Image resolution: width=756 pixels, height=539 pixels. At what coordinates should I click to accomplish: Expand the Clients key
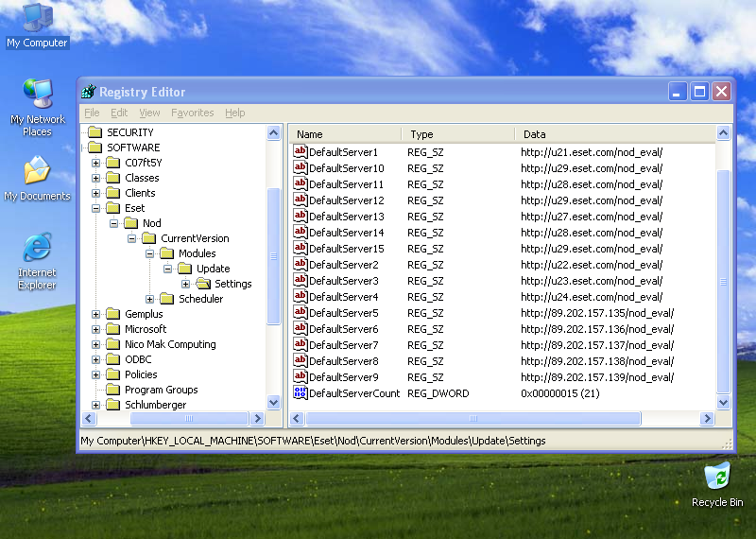click(96, 193)
